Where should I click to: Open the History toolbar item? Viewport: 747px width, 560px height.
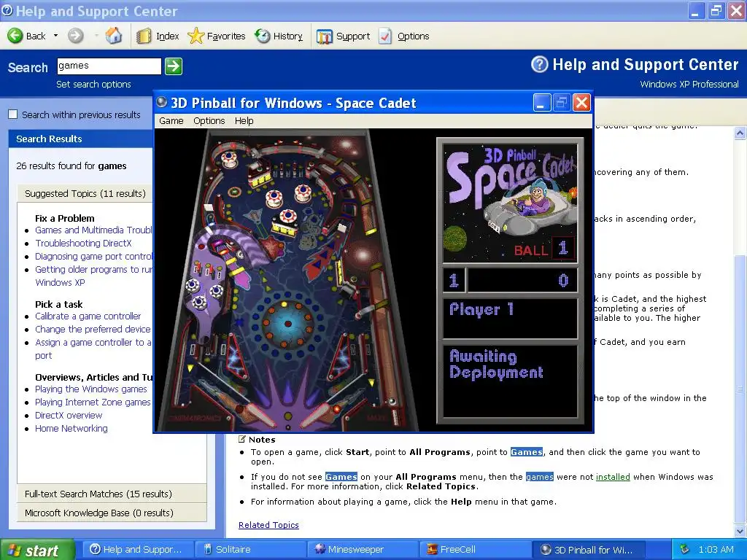[x=279, y=36]
